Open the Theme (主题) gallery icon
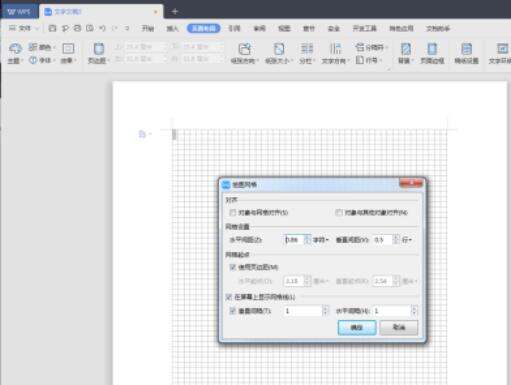This screenshot has width=511, height=385. [15, 49]
